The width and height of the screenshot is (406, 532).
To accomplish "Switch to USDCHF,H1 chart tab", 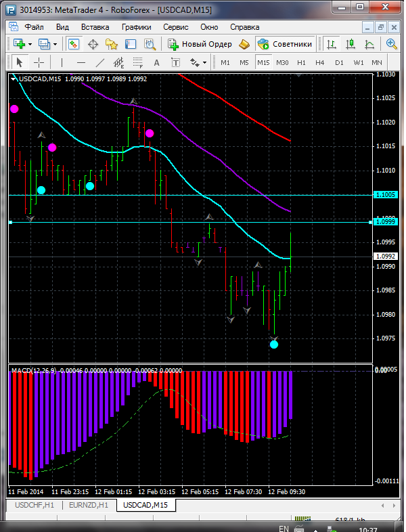I will coord(35,505).
